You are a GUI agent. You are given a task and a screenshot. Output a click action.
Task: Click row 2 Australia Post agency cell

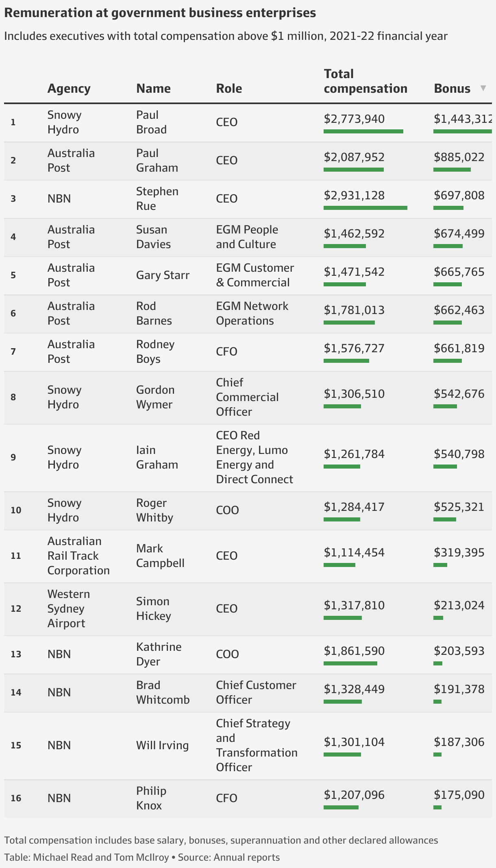pyautogui.click(x=71, y=160)
